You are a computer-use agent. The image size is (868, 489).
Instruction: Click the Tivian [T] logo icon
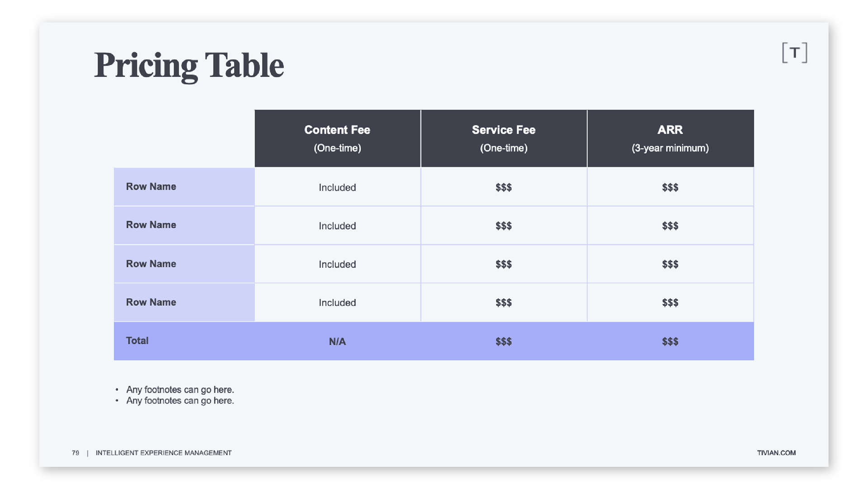(794, 53)
